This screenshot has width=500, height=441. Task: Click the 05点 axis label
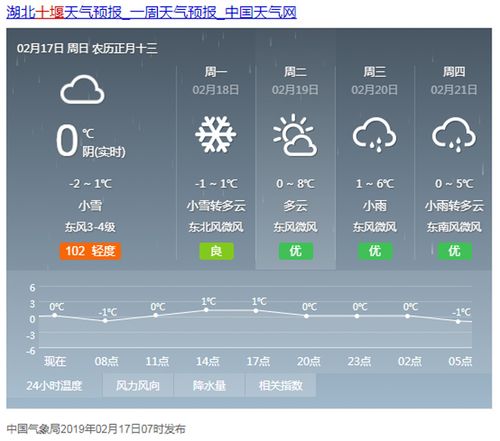(460, 361)
